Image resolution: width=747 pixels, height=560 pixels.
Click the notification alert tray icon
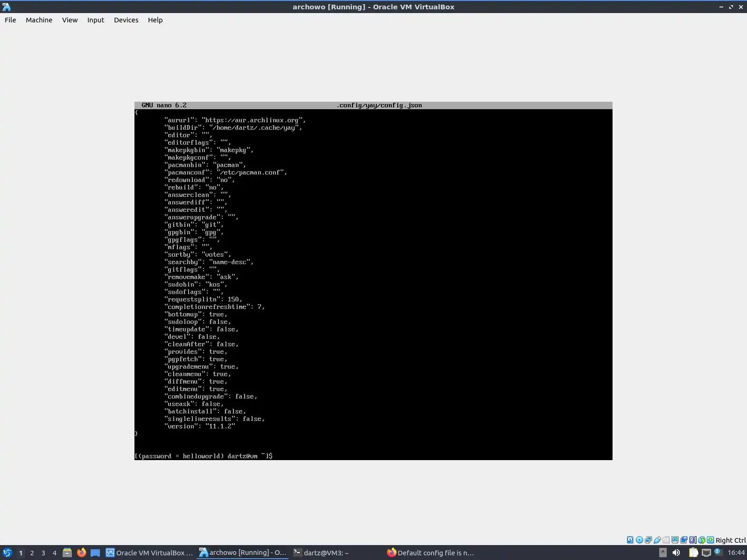(718, 553)
